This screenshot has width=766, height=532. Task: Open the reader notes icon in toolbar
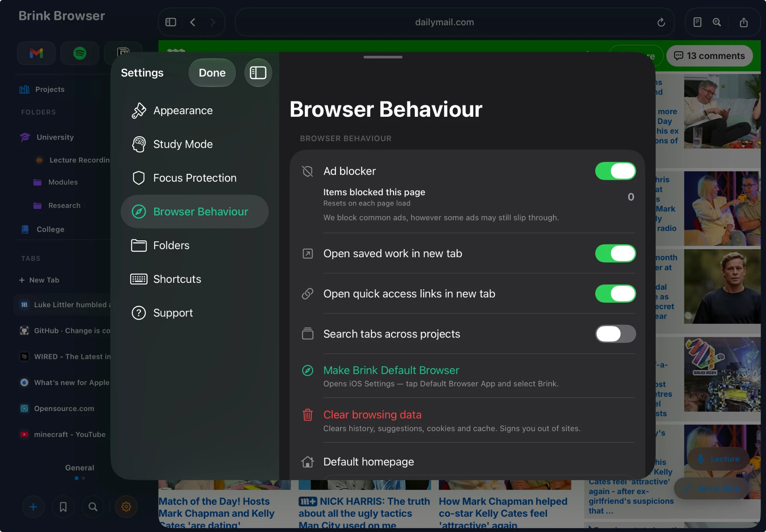pos(697,22)
